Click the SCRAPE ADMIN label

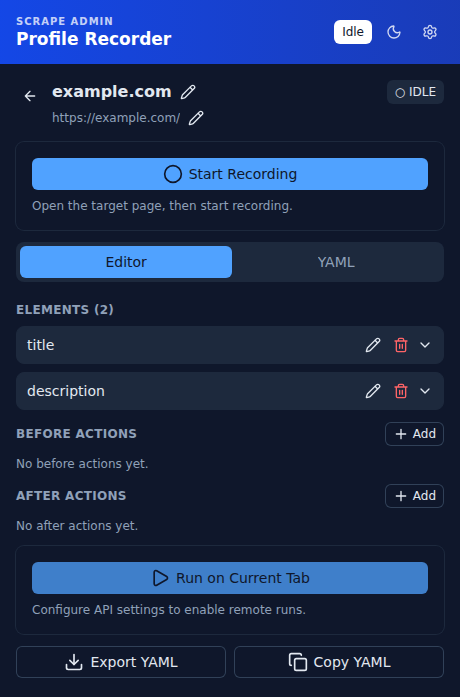point(65,21)
